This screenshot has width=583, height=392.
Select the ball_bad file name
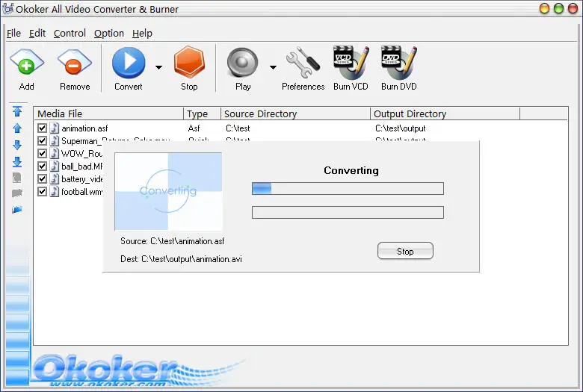pos(81,166)
